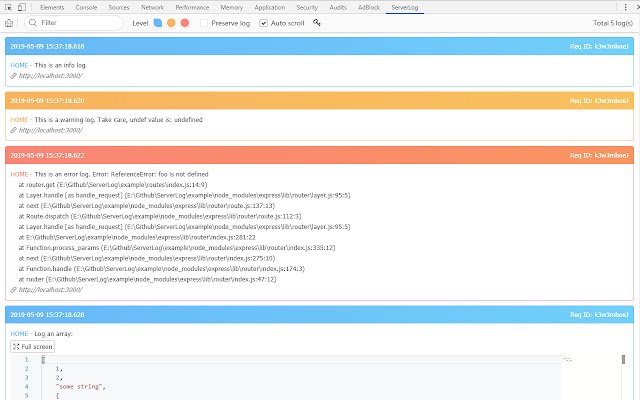
Task: Click Req ID in the warning log header
Action: [599, 101]
